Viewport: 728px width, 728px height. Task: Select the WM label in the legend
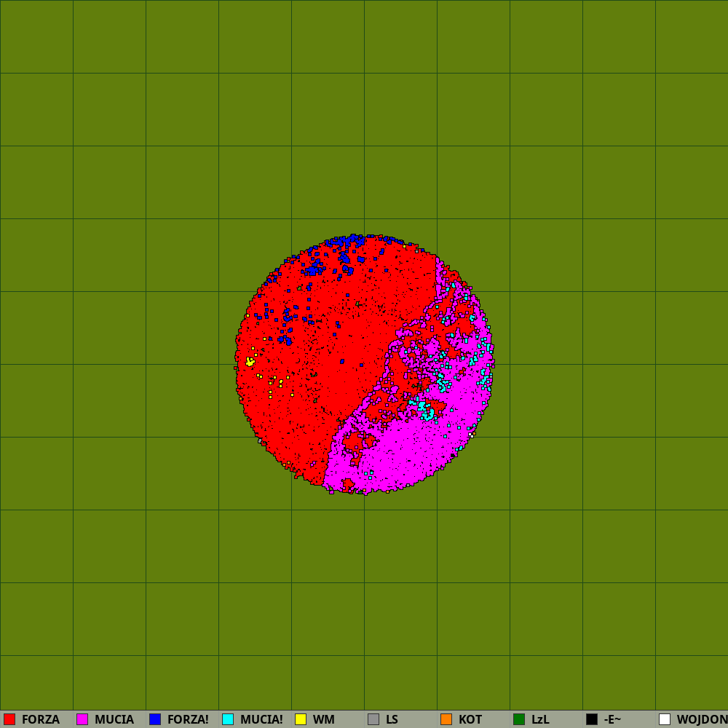[x=324, y=720]
